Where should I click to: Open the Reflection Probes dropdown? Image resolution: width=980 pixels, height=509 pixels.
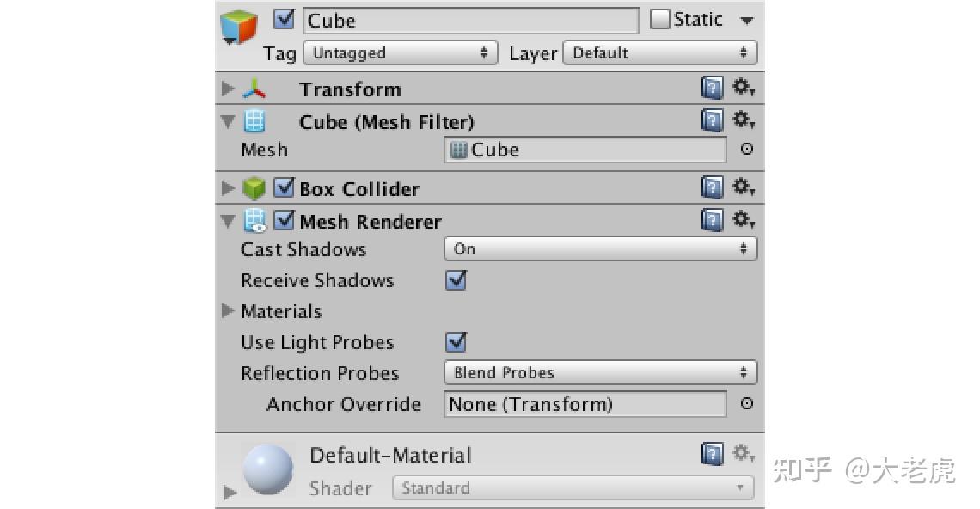[599, 372]
